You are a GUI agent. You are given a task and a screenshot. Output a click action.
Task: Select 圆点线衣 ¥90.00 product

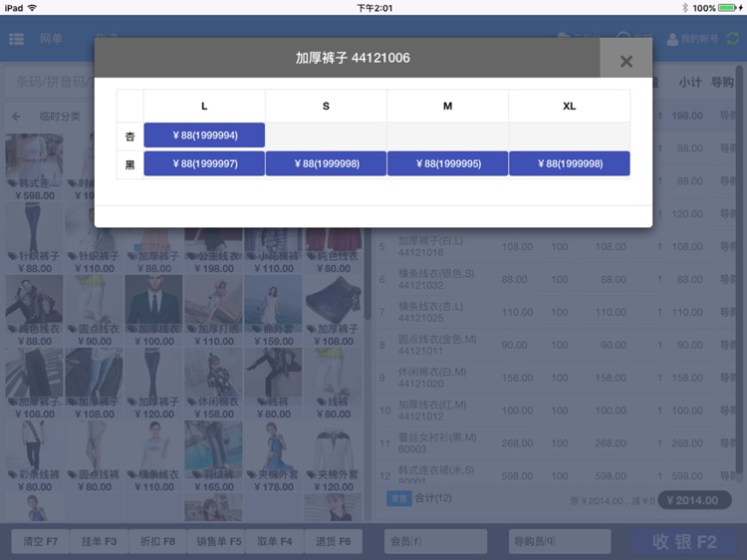94,311
